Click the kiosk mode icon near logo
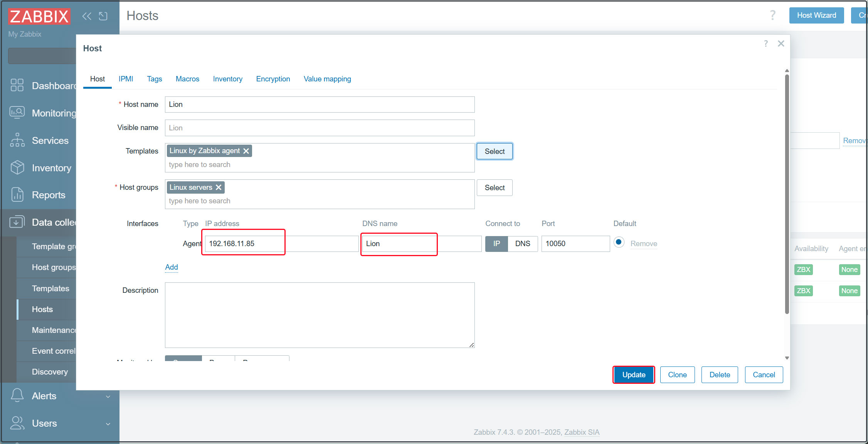Screen dimensions: 868x444 (x=103, y=16)
